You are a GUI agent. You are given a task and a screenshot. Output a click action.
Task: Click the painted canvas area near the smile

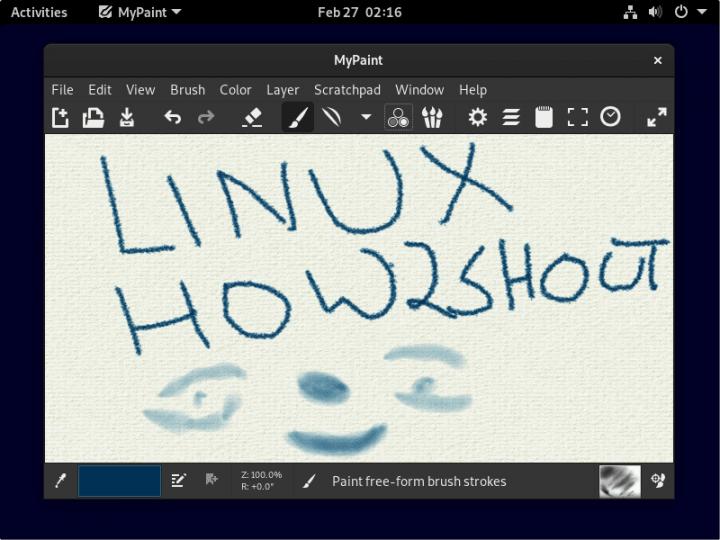tap(338, 439)
